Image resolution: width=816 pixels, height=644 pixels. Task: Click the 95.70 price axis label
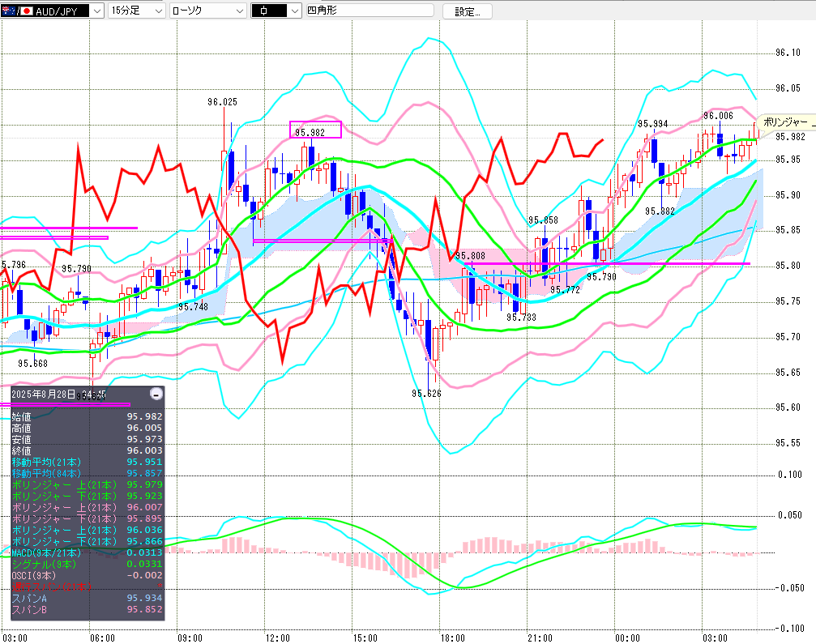[x=788, y=337]
